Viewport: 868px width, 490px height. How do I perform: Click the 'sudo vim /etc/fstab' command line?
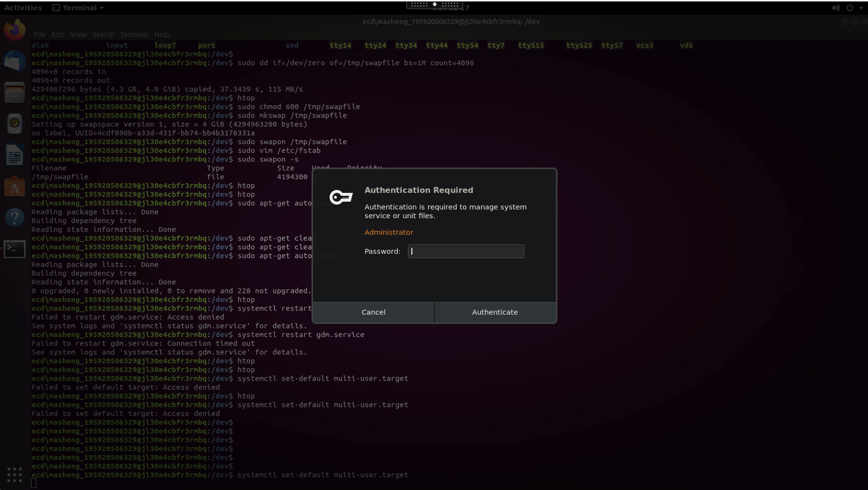(x=279, y=151)
